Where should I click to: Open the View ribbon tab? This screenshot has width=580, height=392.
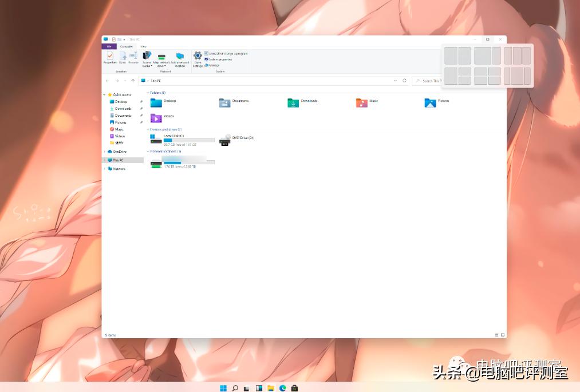coord(143,46)
